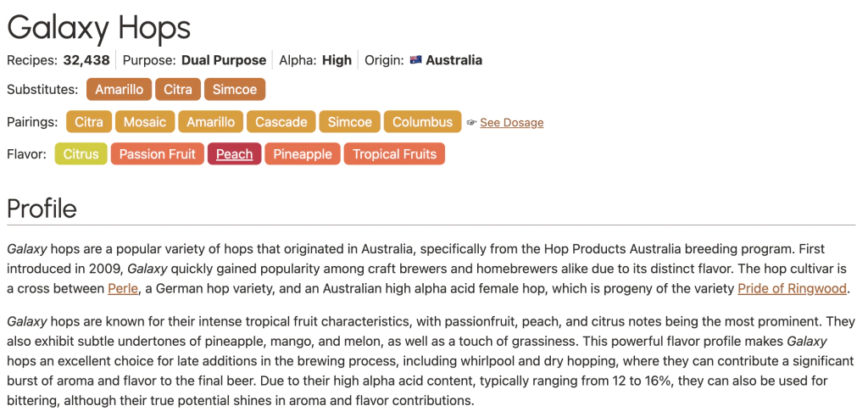Select the Simcoe tag in Pairings
Viewport: 868px width, 417px height.
point(350,122)
